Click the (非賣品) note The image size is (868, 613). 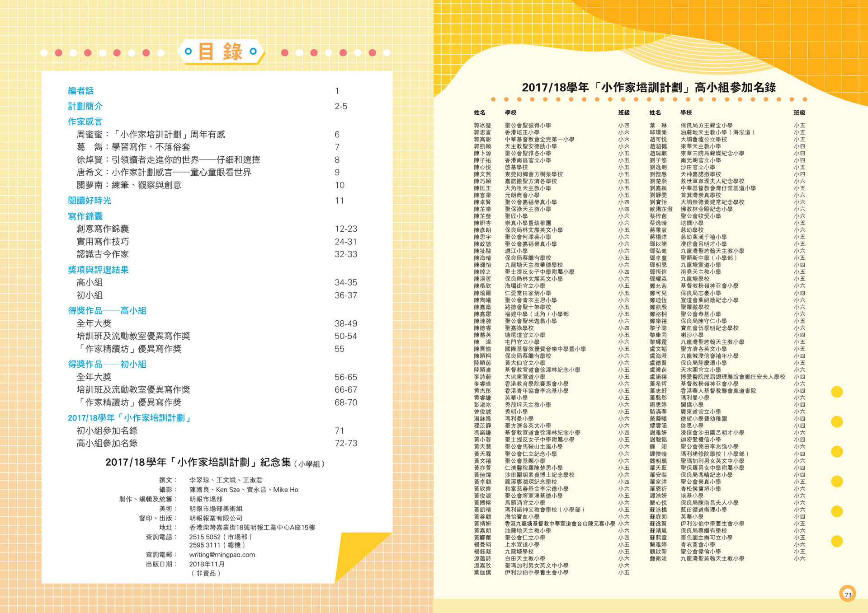point(206,573)
